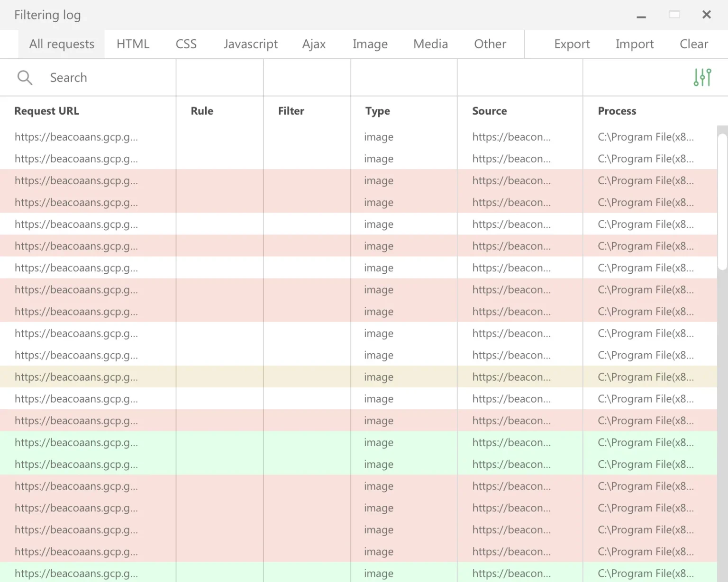Image resolution: width=728 pixels, height=582 pixels.
Task: Clear the filtering log
Action: pyautogui.click(x=694, y=44)
